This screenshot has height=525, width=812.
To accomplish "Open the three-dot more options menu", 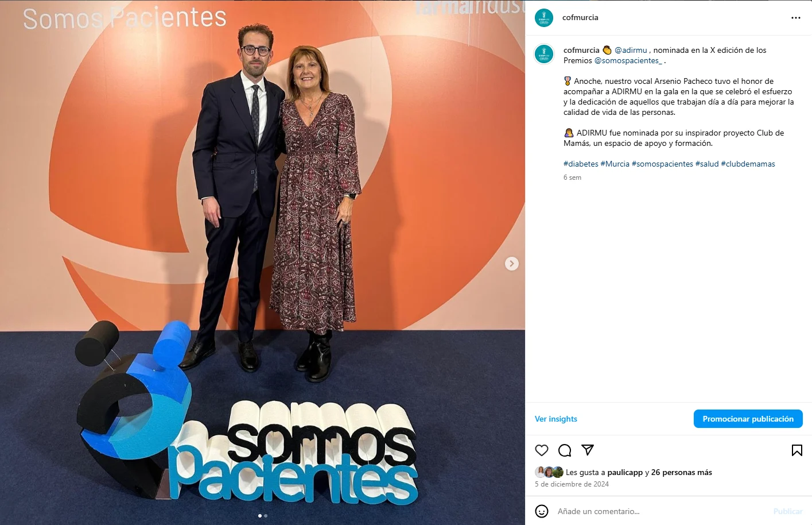I will [796, 18].
